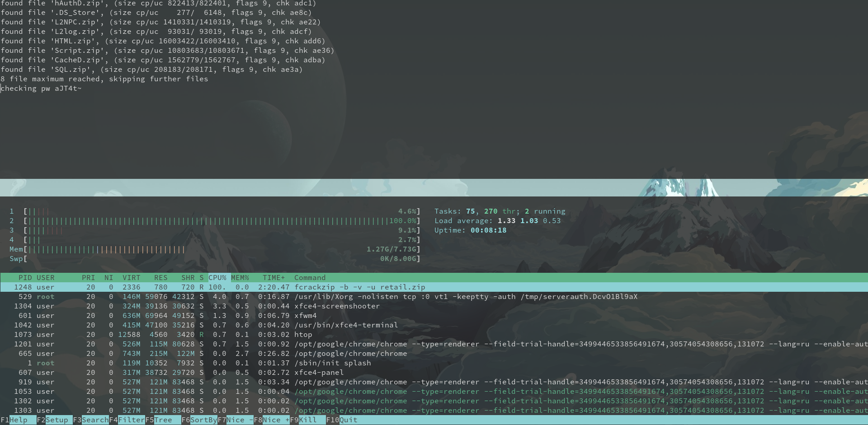This screenshot has width=868, height=425.
Task: Sort by the NI column header
Action: (109, 278)
